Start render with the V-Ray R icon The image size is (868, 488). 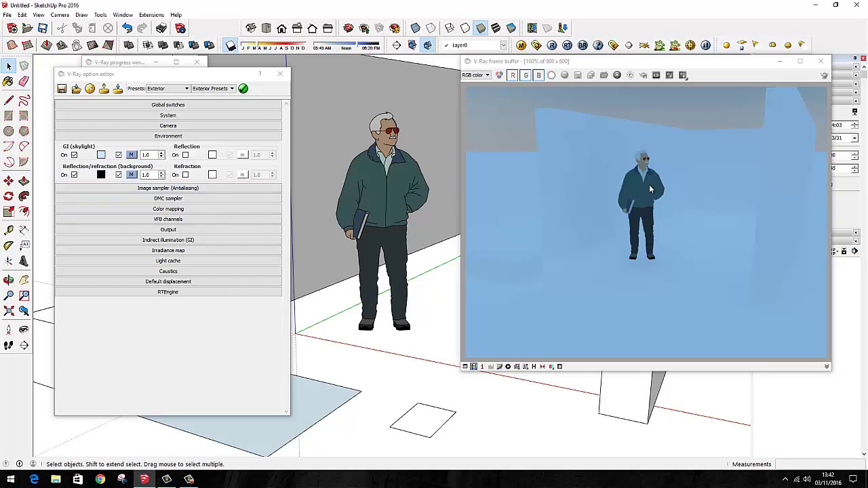(552, 45)
